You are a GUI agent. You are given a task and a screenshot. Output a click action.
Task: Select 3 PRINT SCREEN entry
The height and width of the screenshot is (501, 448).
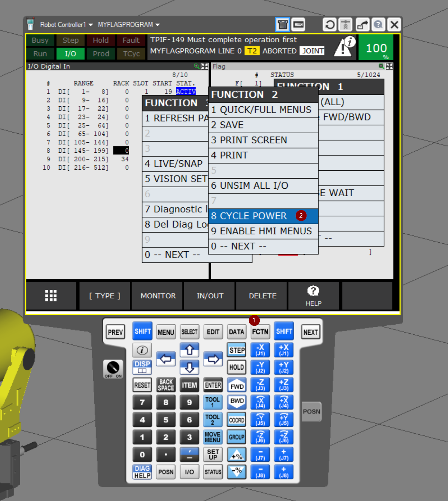pos(263,140)
